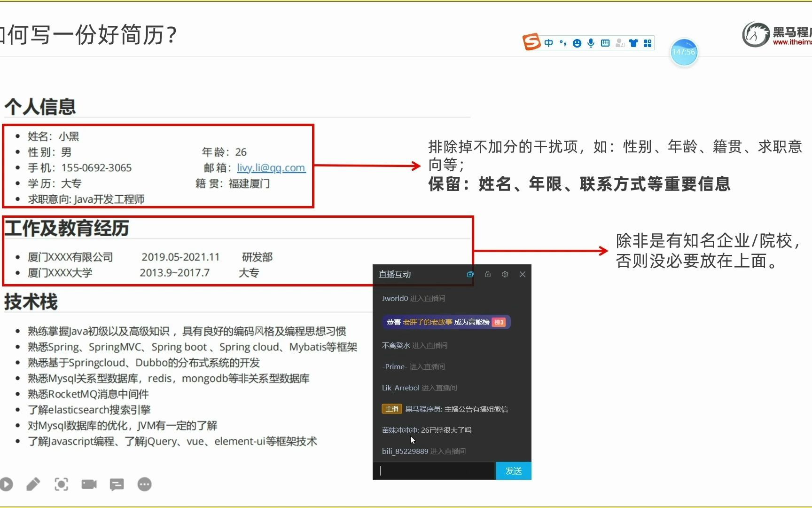Screen dimensions: 812x508
Task: Click the Sogou input method logo
Action: [x=532, y=42]
